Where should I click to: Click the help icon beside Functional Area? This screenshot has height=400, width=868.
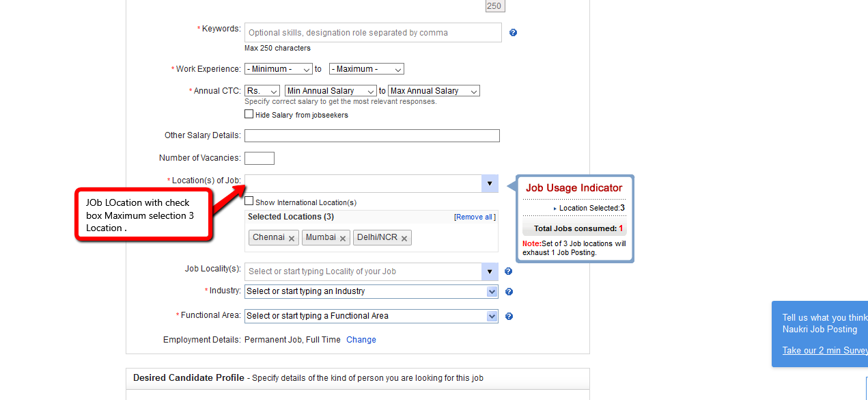click(508, 317)
